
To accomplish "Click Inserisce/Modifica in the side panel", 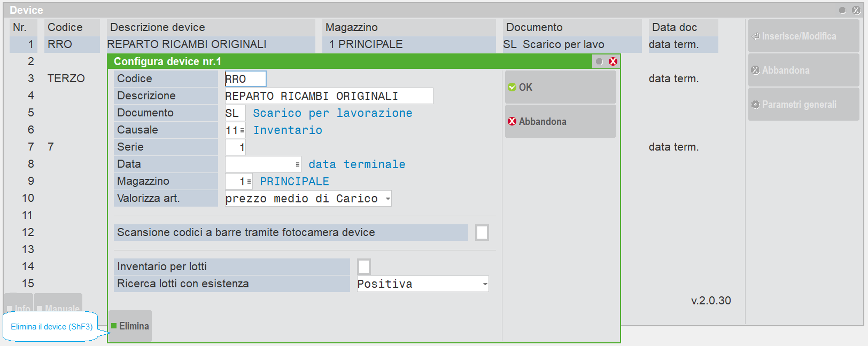I will (803, 36).
